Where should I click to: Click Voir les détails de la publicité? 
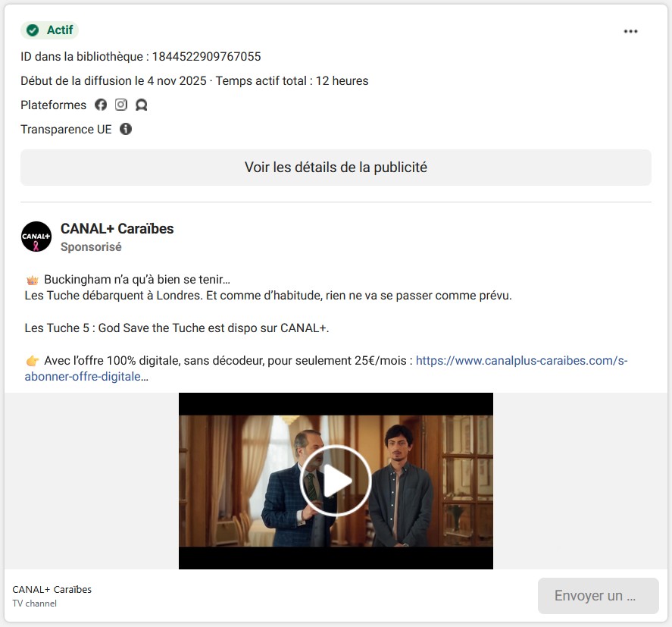click(x=336, y=167)
